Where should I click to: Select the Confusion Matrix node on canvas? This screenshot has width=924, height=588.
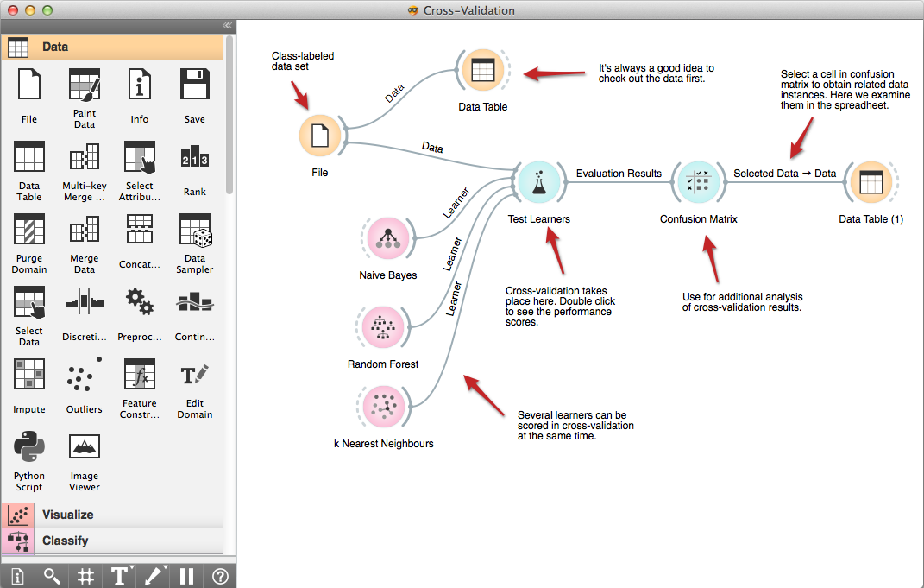tap(699, 182)
